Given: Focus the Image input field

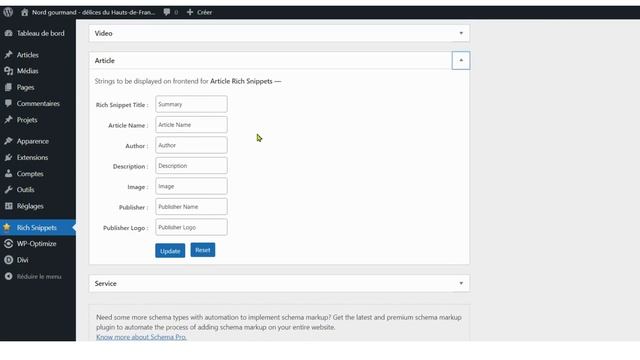Looking at the screenshot, I should (191, 186).
